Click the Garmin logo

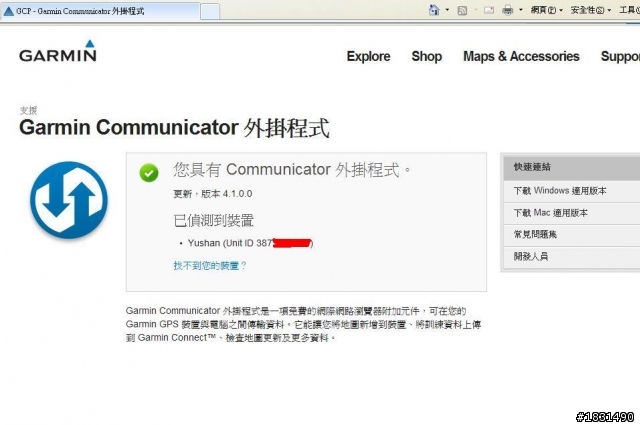58,51
